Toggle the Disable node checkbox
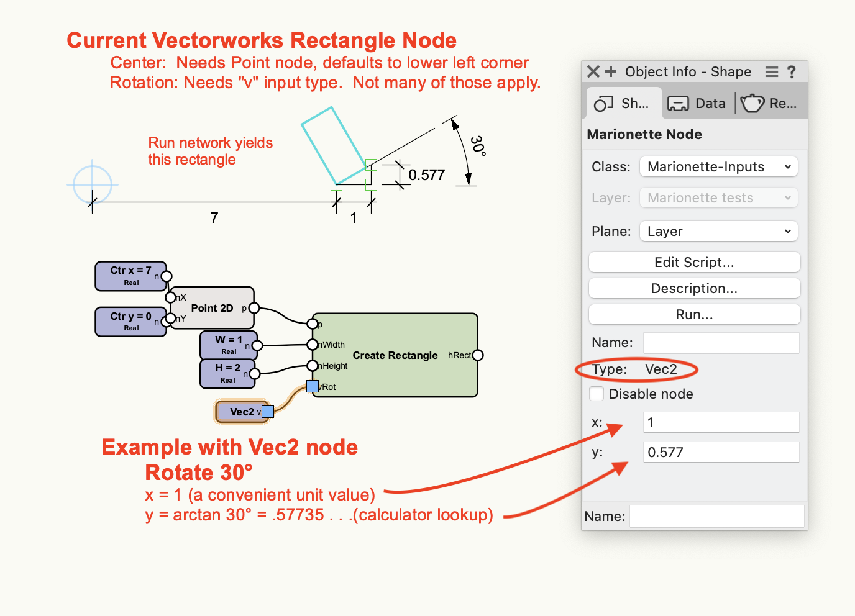 coord(597,394)
